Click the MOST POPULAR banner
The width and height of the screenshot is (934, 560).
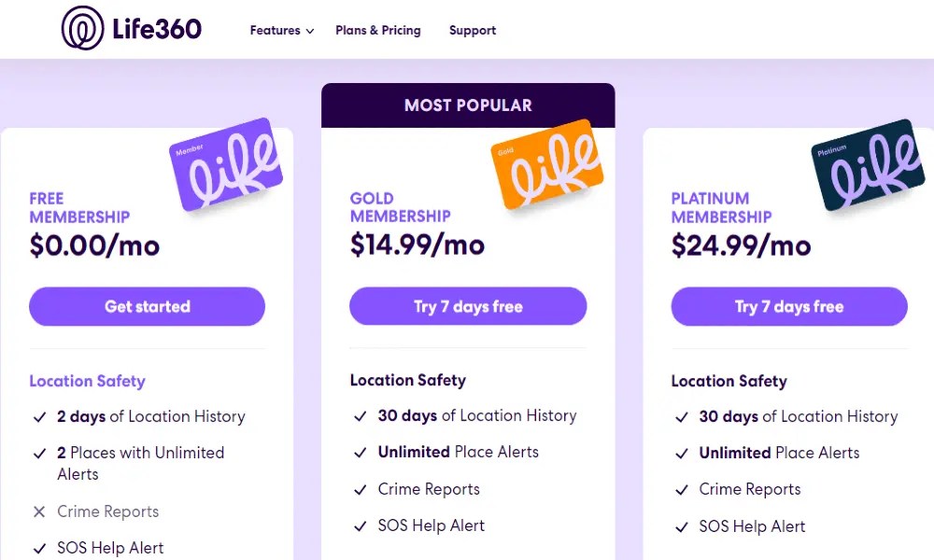click(x=468, y=105)
